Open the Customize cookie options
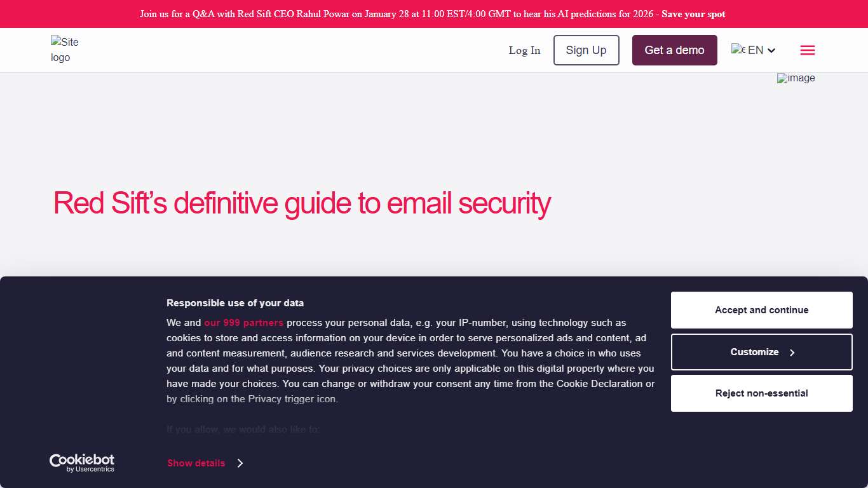The width and height of the screenshot is (868, 488). 761,352
